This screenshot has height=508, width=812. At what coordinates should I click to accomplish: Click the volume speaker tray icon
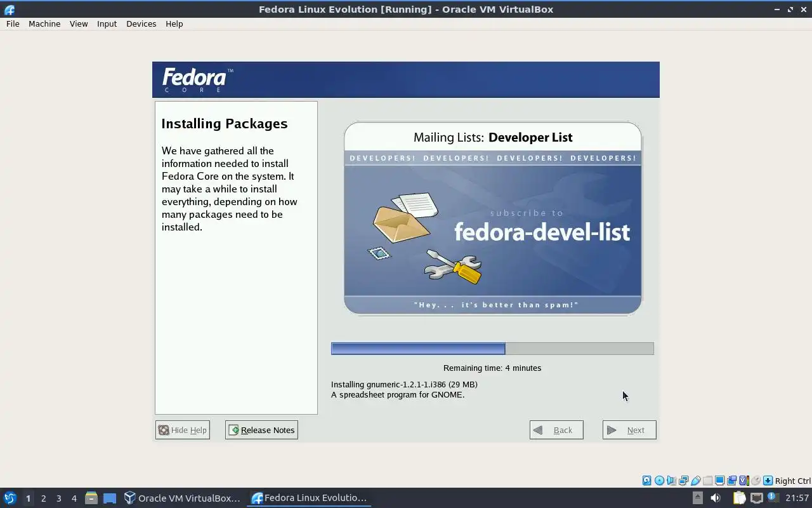point(716,498)
